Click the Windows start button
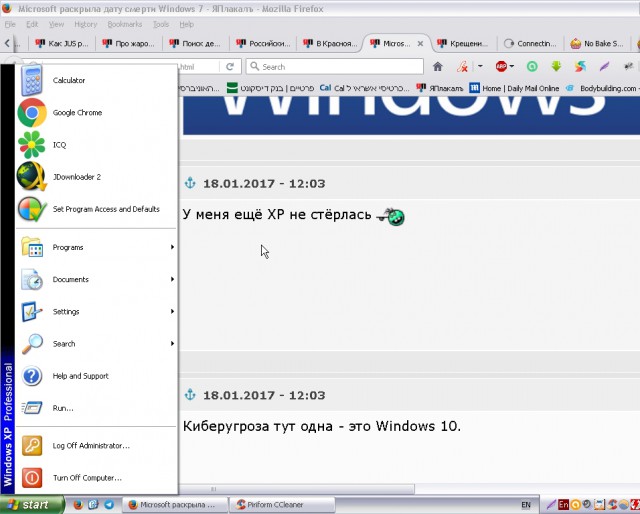 tap(32, 505)
